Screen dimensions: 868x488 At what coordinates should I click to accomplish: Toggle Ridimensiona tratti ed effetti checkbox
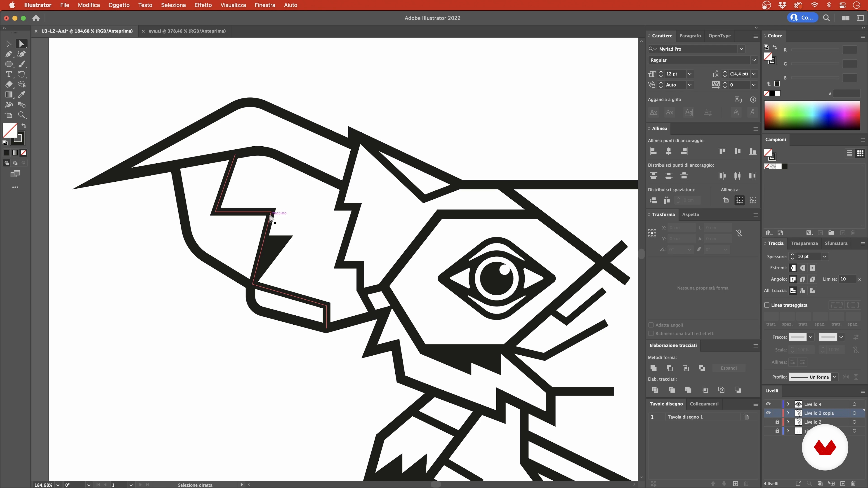tap(651, 333)
